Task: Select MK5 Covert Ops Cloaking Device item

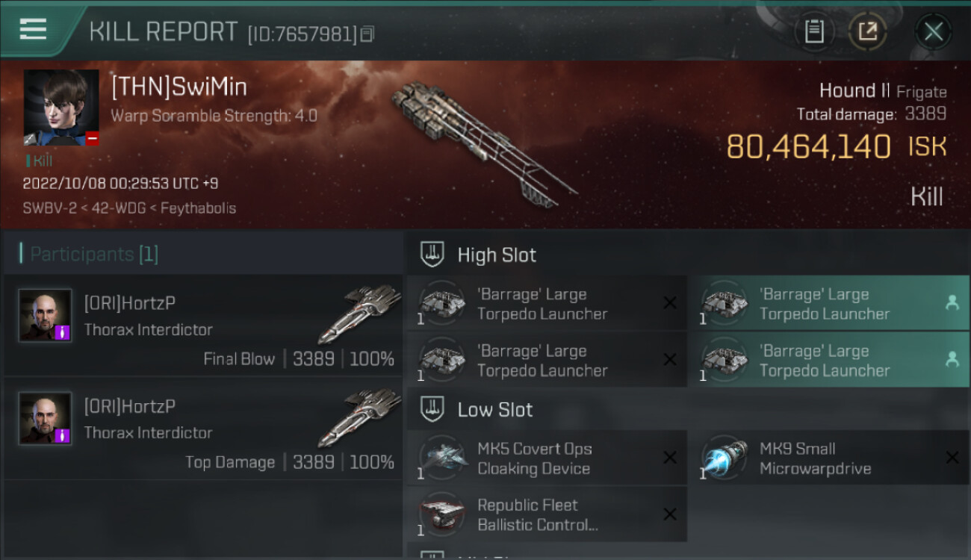Action: 547,458
